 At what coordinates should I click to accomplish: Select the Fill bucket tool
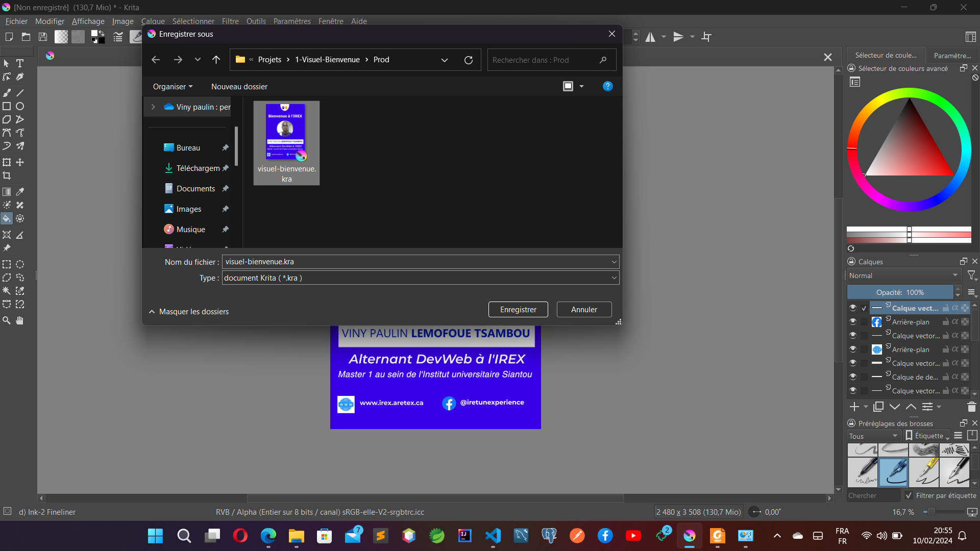(x=7, y=218)
